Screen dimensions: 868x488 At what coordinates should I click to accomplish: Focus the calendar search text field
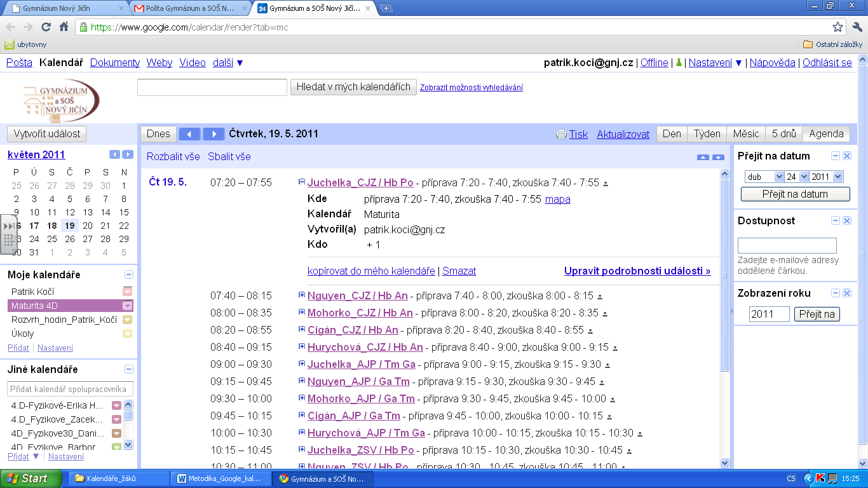(x=212, y=87)
